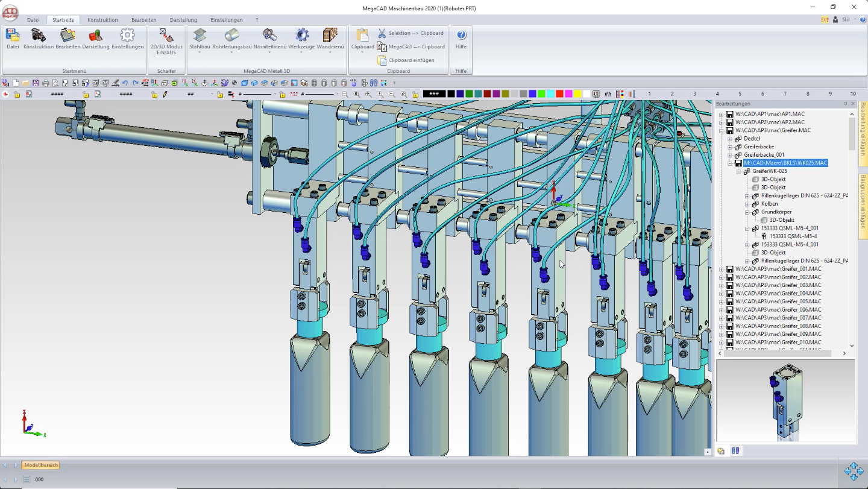This screenshot has height=489, width=868.
Task: Open the Bearbeitung einfügen side tab
Action: [x=863, y=133]
